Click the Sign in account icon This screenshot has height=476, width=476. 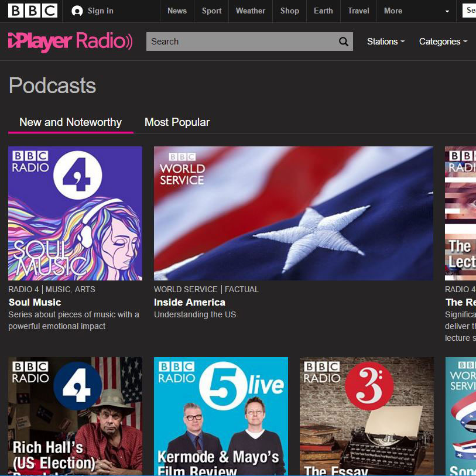coord(77,11)
